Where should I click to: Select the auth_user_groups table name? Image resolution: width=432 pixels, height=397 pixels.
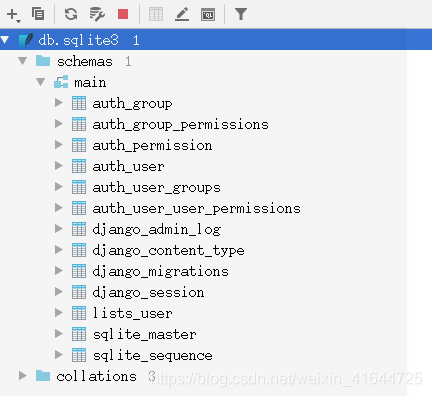[x=156, y=188]
